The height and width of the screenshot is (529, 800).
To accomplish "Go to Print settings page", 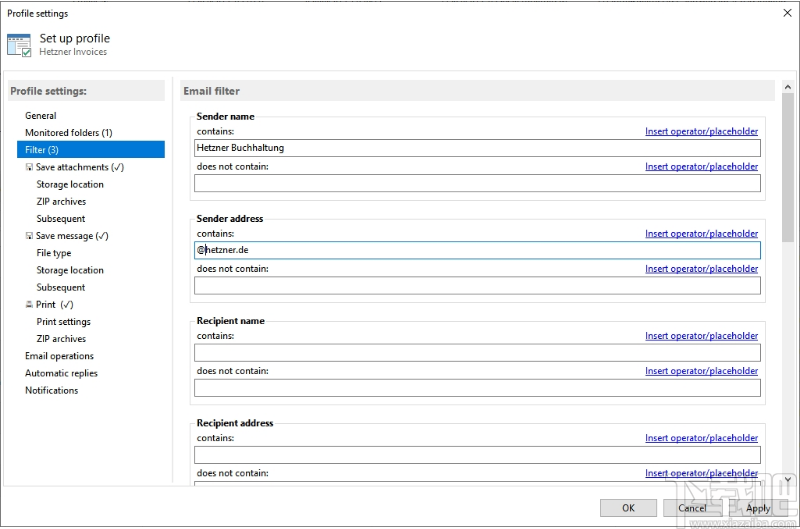I will click(63, 322).
